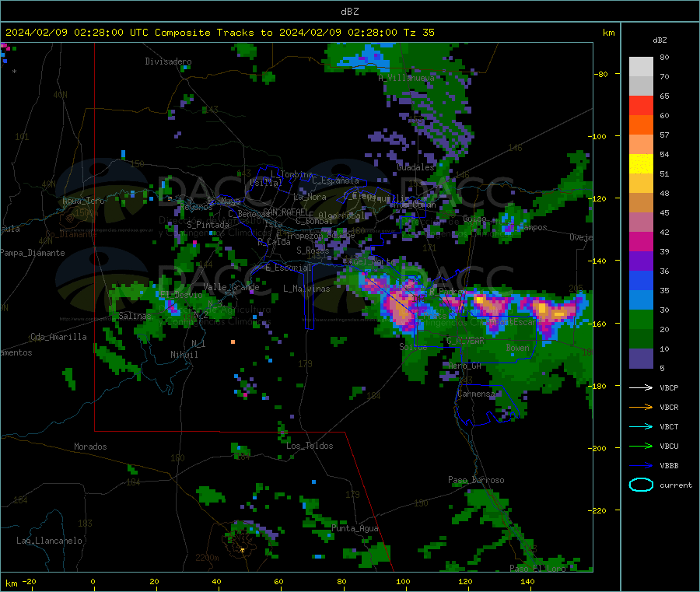The image size is (700, 592).
Task: Click the 'km' unit label at top-right of map
Action: coord(608,33)
